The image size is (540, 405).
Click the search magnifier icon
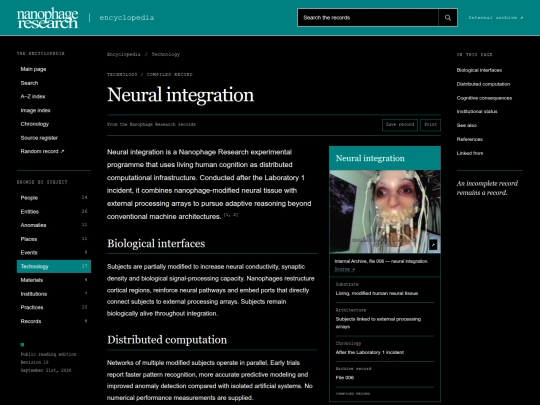(x=448, y=18)
